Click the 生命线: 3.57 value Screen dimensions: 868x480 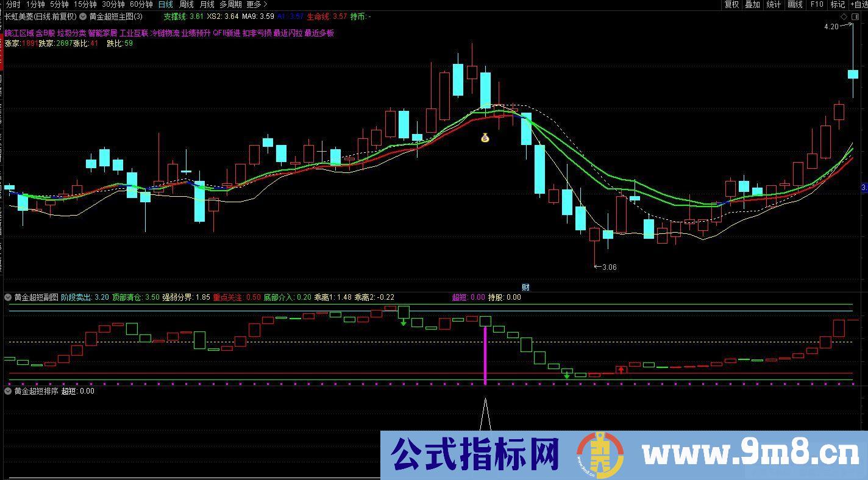pyautogui.click(x=327, y=16)
